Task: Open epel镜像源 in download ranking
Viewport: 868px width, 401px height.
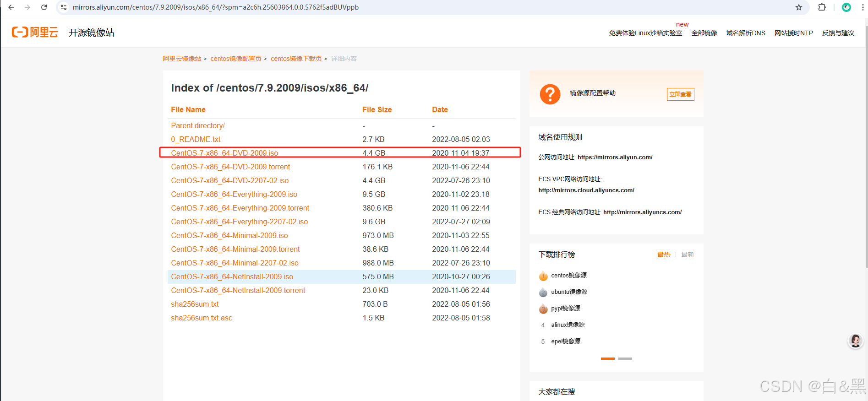Action: [566, 341]
